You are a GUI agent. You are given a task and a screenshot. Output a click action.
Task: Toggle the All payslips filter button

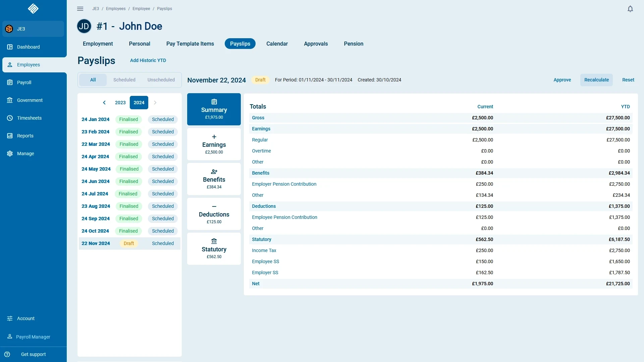[x=93, y=79]
